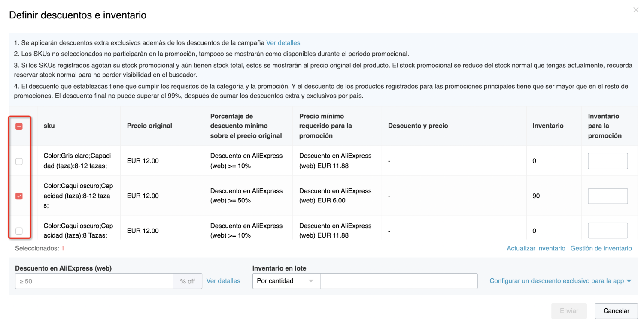644x322 pixels.
Task: Focus the Descuento en AliExpress percentage field
Action: 94,281
